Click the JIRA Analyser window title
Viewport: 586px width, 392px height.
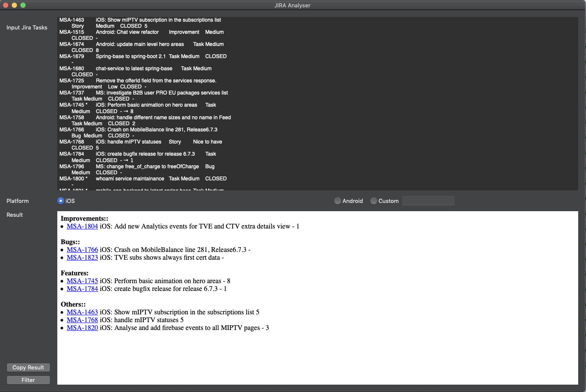(293, 5)
